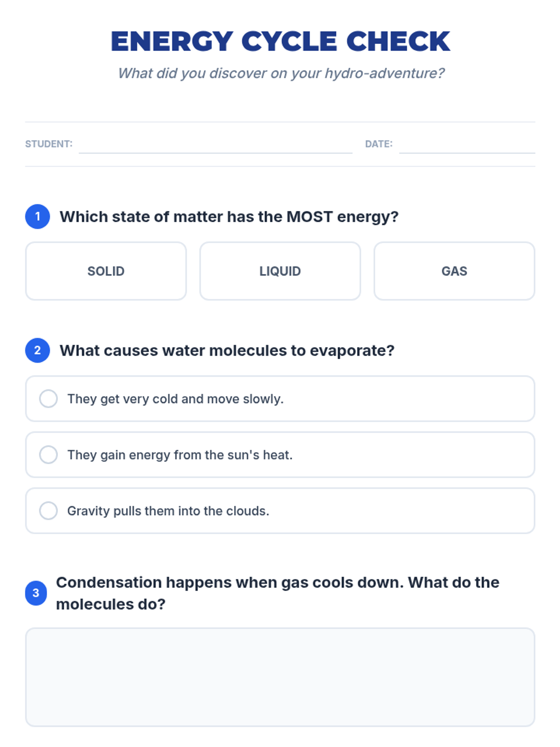Click the DATE input line
The image size is (560, 747).
[x=467, y=144]
